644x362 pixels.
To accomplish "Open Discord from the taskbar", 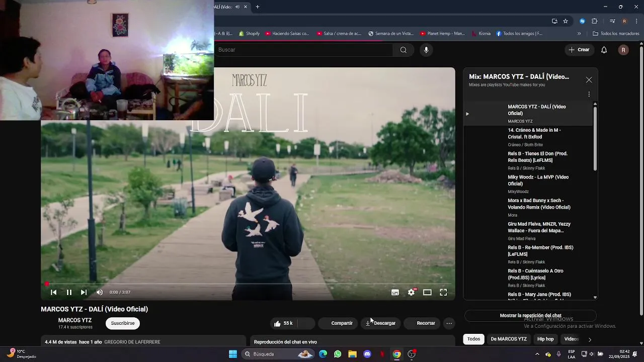I will [367, 354].
